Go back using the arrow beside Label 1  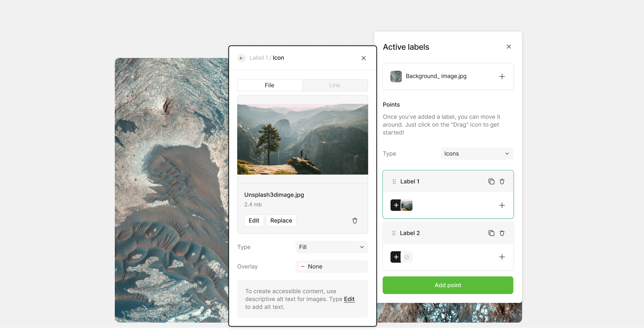[x=241, y=58]
